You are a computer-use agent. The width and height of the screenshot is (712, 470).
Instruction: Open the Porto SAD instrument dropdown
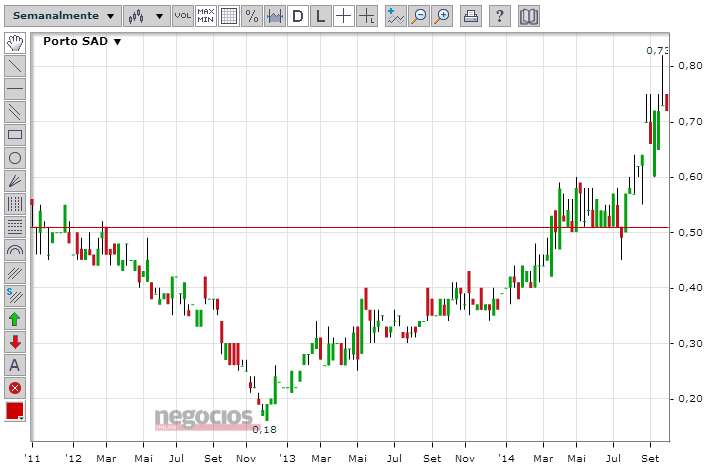[82, 41]
